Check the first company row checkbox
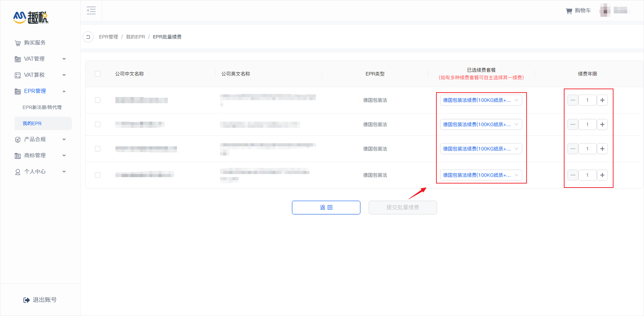The image size is (644, 316). pos(98,100)
